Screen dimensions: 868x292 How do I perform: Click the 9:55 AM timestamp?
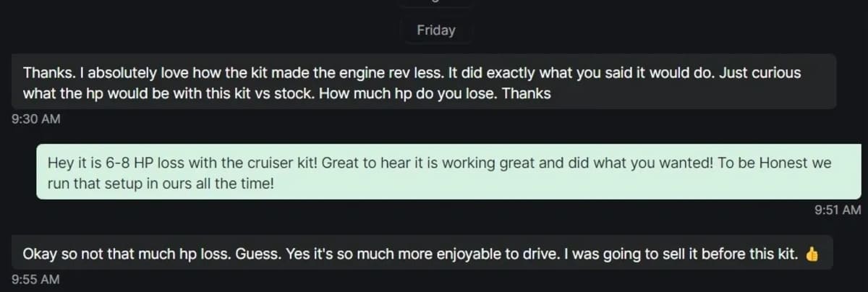[x=36, y=279]
